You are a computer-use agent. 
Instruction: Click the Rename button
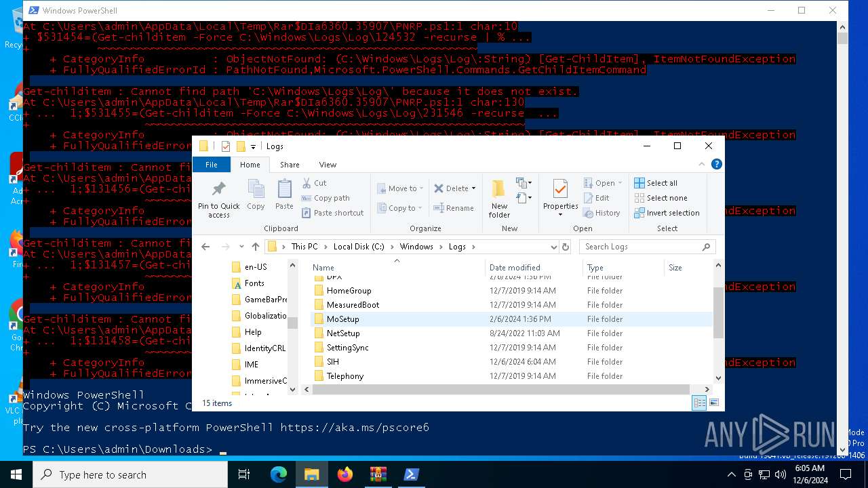click(454, 208)
